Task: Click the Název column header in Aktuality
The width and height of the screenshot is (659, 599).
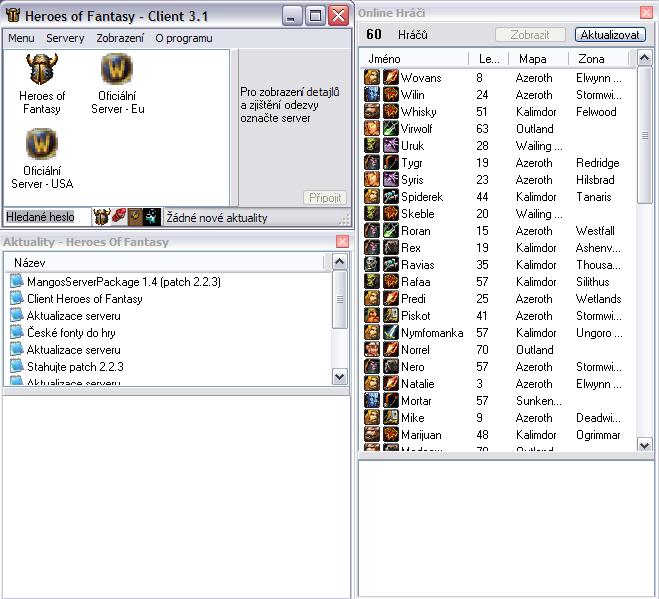Action: (165, 263)
